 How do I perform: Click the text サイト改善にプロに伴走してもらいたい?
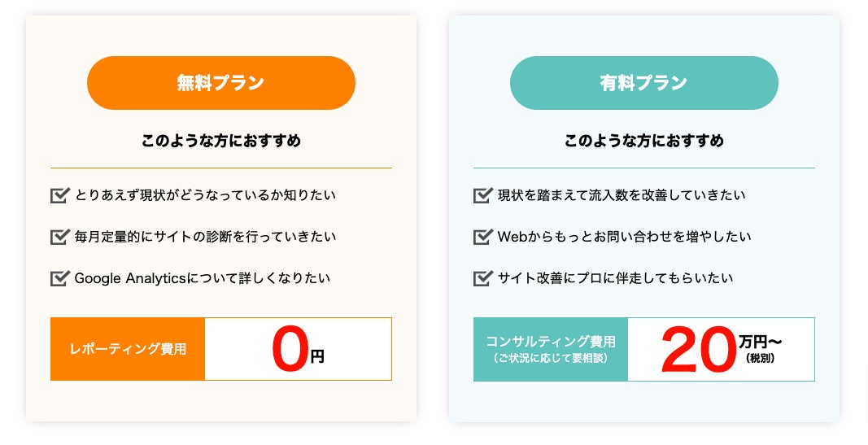pyautogui.click(x=615, y=278)
